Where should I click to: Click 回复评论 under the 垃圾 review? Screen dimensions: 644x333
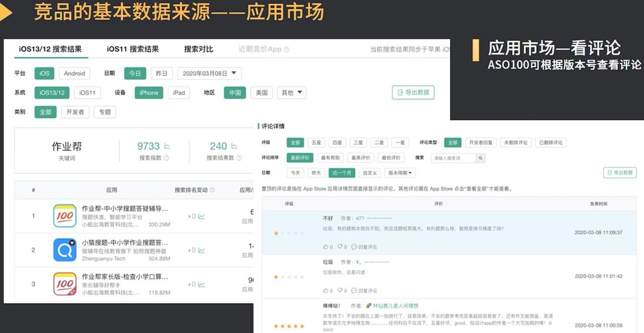[364, 291]
